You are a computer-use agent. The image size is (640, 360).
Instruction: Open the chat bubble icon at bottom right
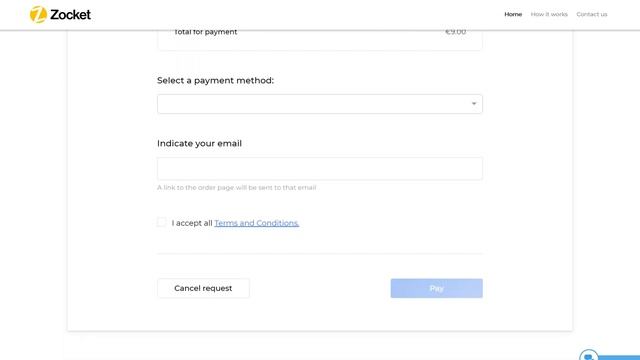[x=589, y=356]
